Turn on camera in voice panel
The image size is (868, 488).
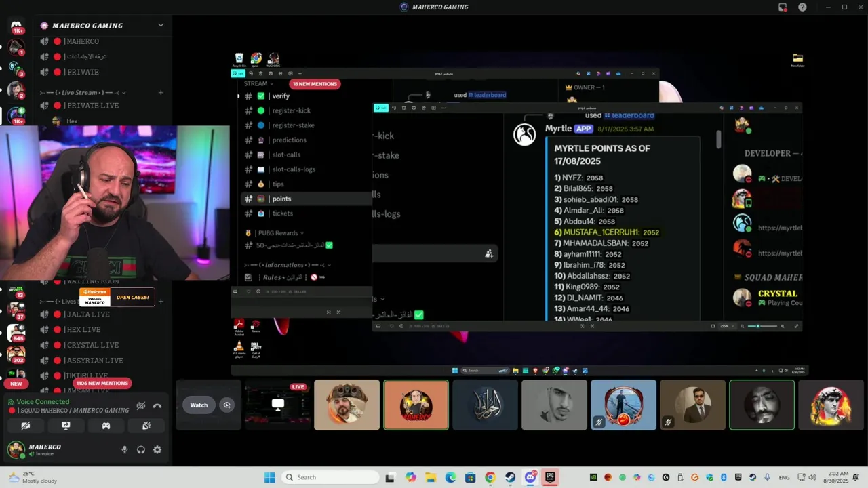(x=26, y=426)
